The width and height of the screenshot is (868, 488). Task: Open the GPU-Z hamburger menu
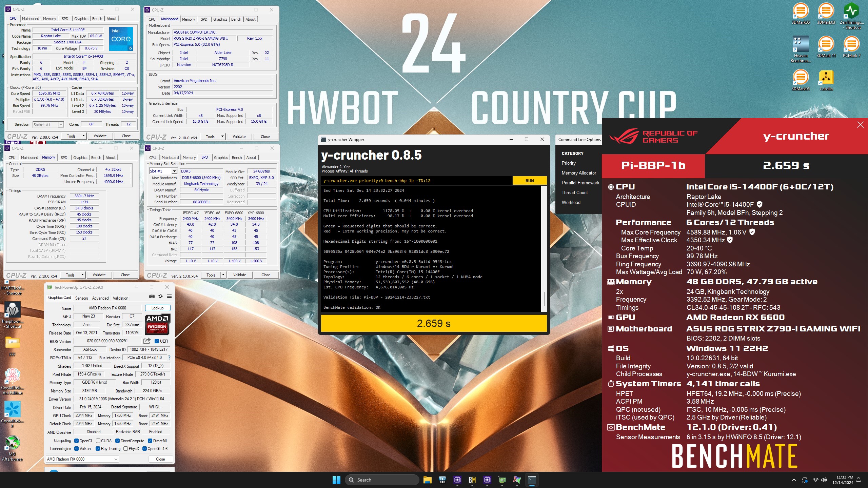(x=169, y=296)
